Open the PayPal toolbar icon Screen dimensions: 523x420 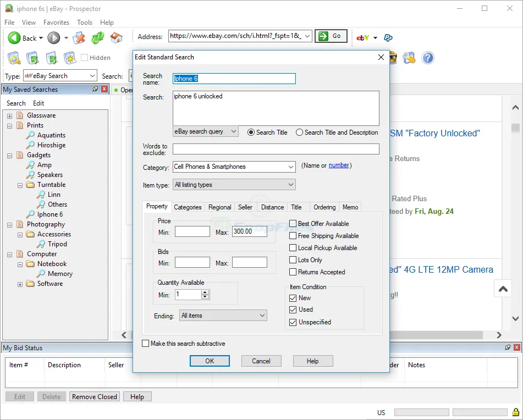[x=388, y=38]
